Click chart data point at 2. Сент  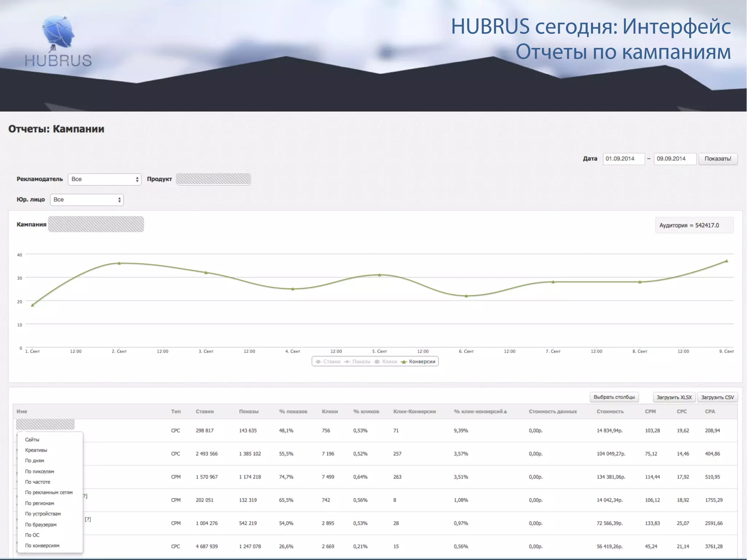click(119, 263)
